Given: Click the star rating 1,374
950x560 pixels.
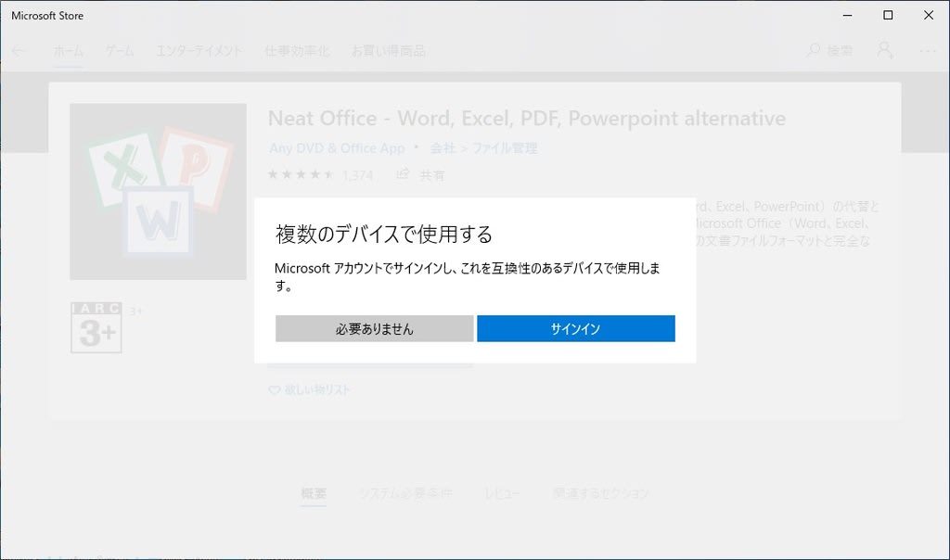Looking at the screenshot, I should point(320,175).
